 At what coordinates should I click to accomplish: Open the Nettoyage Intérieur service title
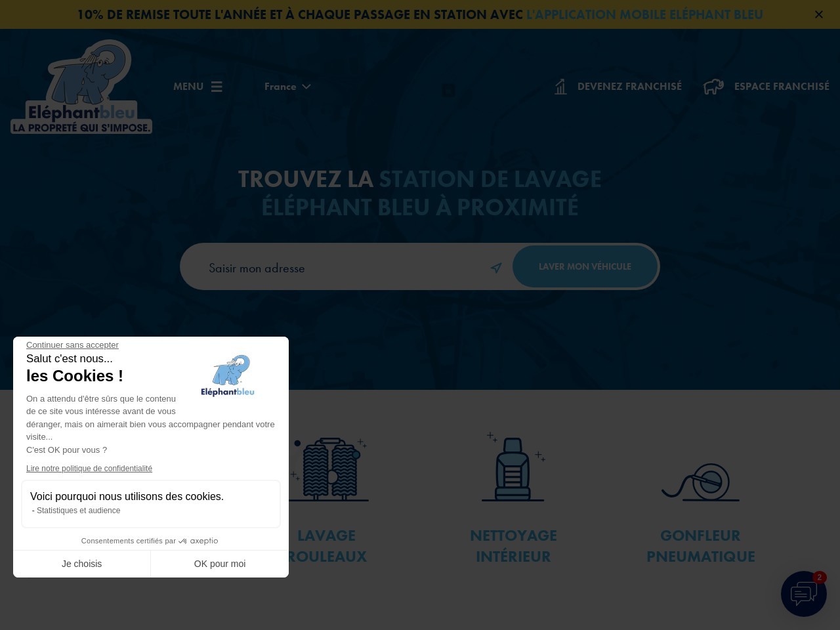pos(513,546)
